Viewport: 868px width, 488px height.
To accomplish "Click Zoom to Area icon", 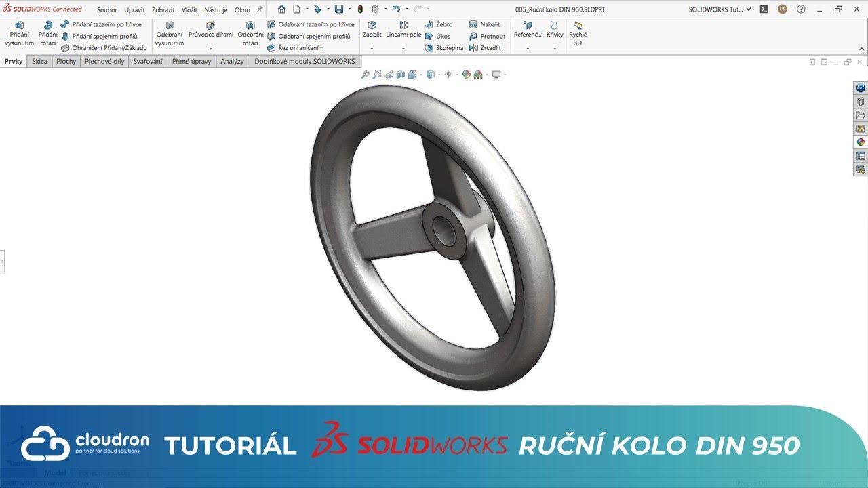I will (377, 75).
